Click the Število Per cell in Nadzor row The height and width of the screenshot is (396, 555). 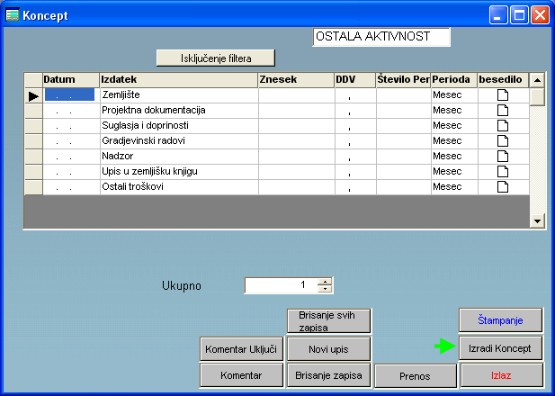pyautogui.click(x=404, y=156)
